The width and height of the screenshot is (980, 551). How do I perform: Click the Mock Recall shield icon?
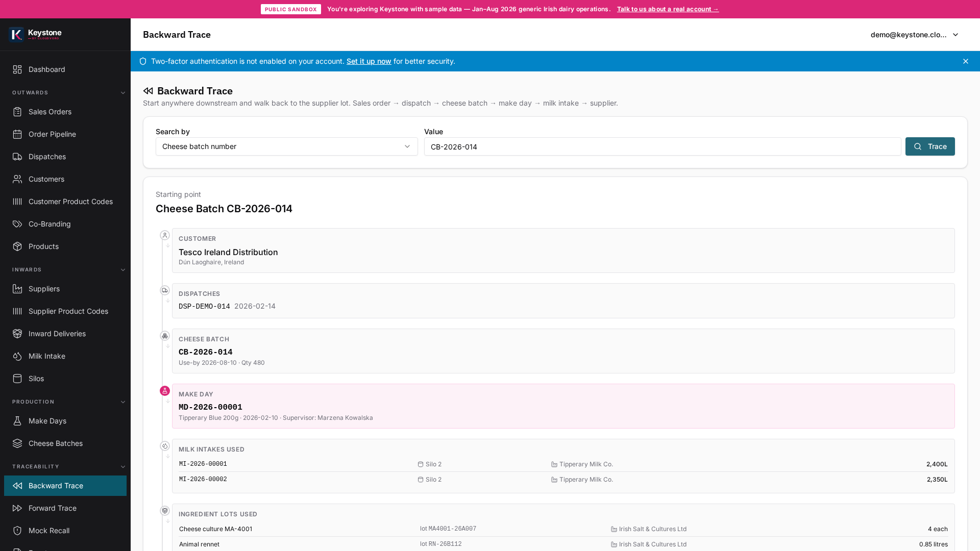pos(17,531)
